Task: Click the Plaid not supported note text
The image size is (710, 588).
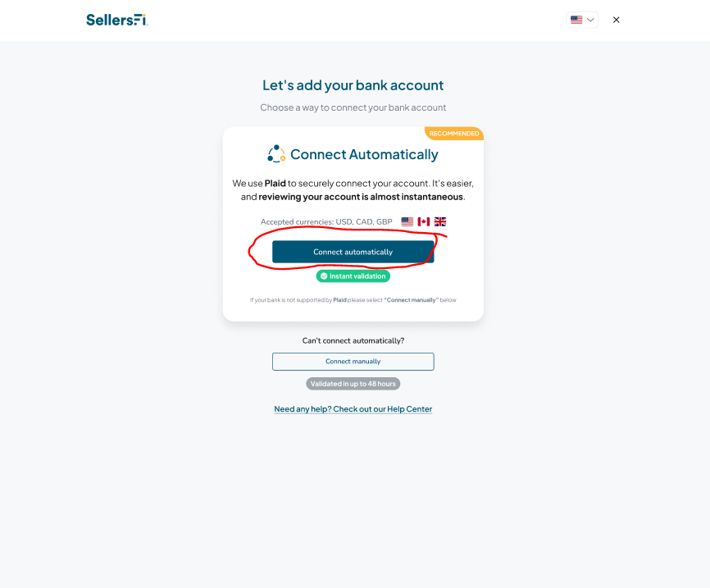Action: tap(353, 300)
